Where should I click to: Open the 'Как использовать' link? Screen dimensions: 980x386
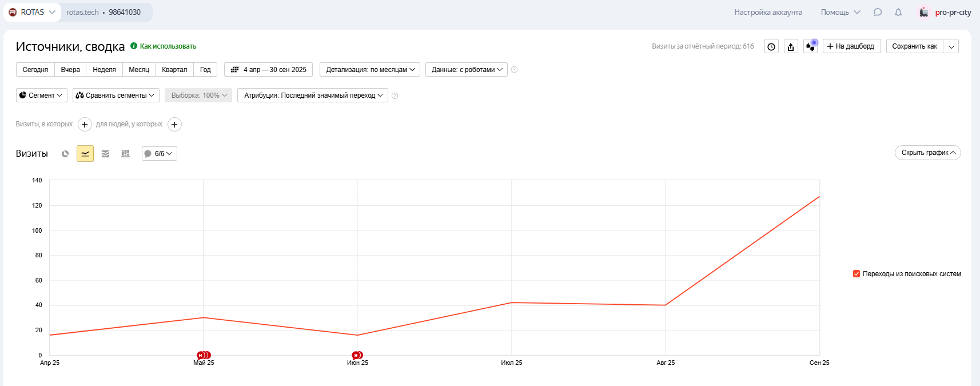(x=168, y=46)
